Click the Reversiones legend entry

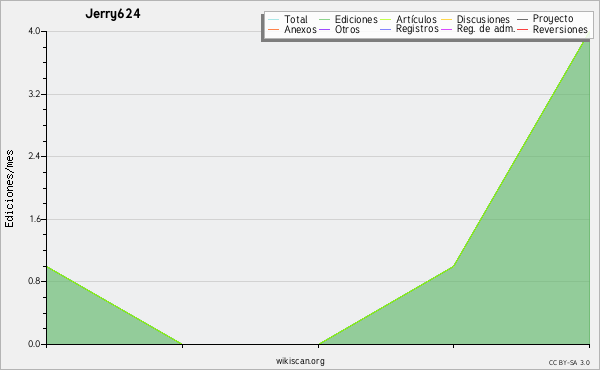552,29
